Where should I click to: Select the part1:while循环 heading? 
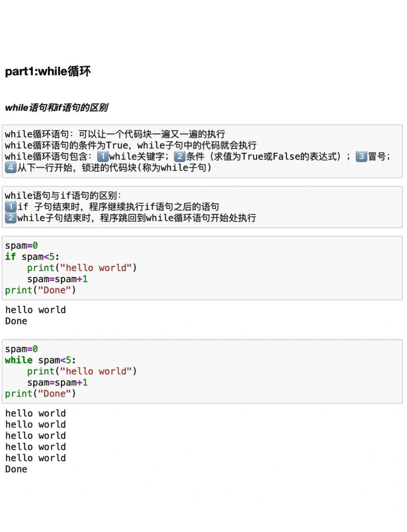[48, 71]
